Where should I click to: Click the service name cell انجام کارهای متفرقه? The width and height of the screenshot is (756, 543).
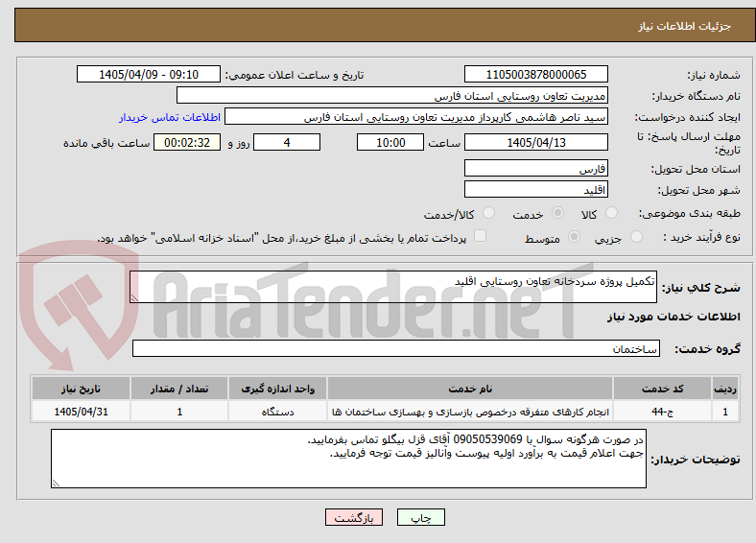click(x=470, y=412)
